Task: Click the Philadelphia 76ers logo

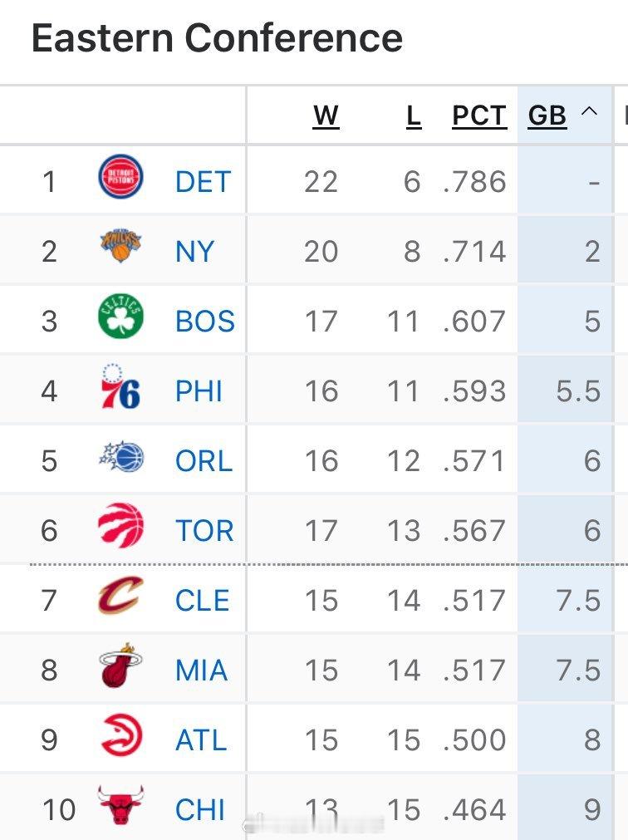Action: 121,387
